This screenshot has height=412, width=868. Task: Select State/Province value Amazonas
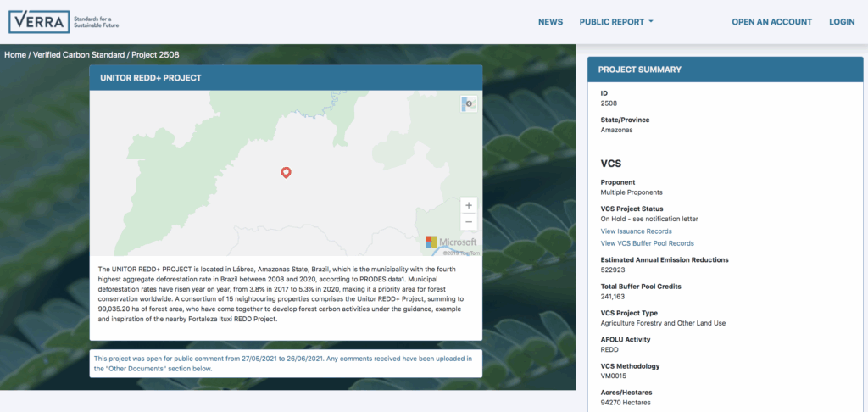pyautogui.click(x=616, y=131)
